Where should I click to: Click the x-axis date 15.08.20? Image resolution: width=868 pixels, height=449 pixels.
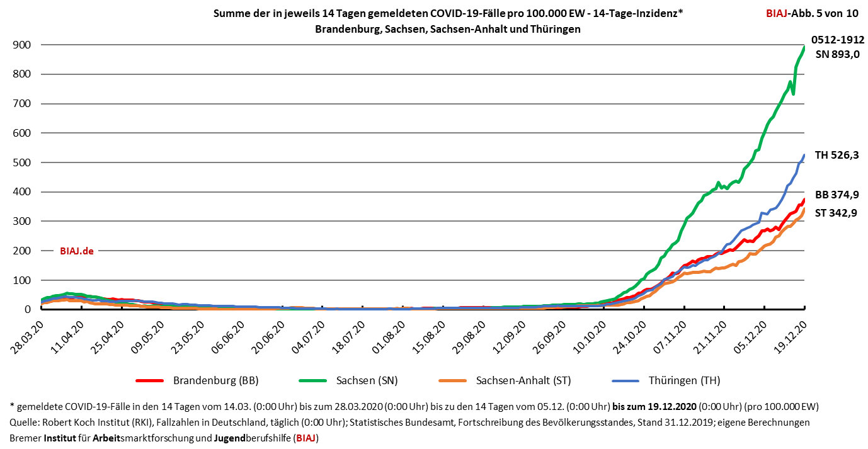point(430,336)
